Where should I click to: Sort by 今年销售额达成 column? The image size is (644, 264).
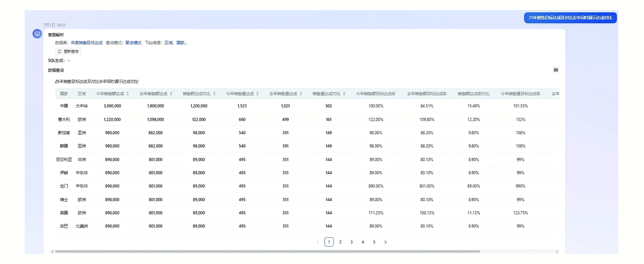click(x=127, y=94)
